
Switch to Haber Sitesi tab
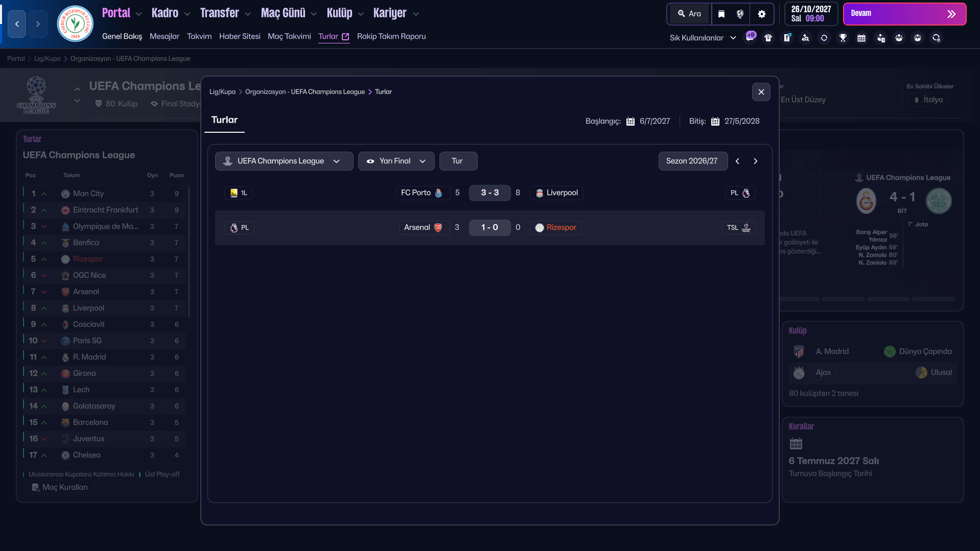pyautogui.click(x=240, y=36)
